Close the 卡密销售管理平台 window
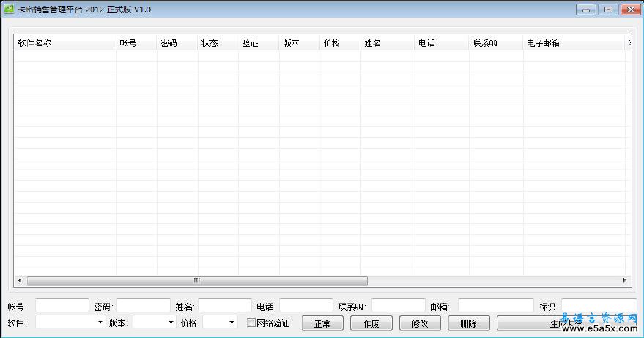644x338 pixels. (x=631, y=10)
